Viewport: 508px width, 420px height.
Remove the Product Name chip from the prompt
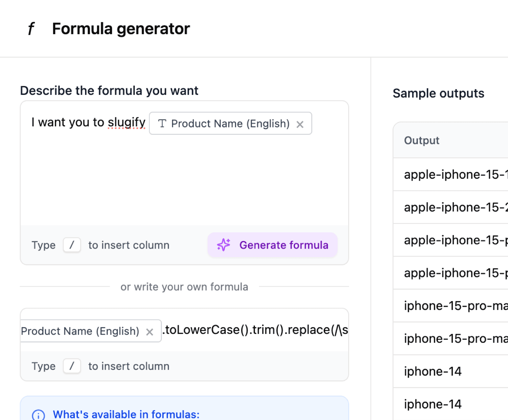300,124
